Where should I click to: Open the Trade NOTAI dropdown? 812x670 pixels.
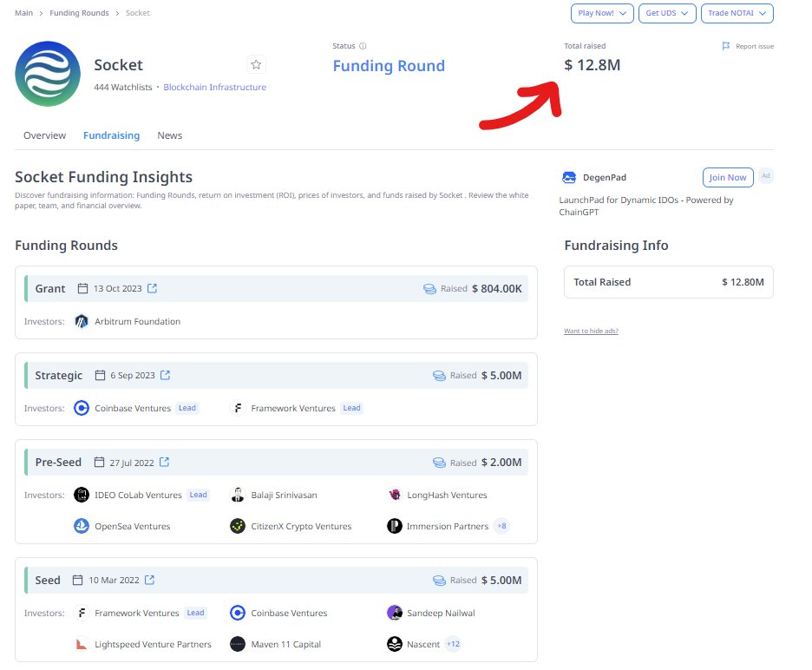click(x=737, y=14)
